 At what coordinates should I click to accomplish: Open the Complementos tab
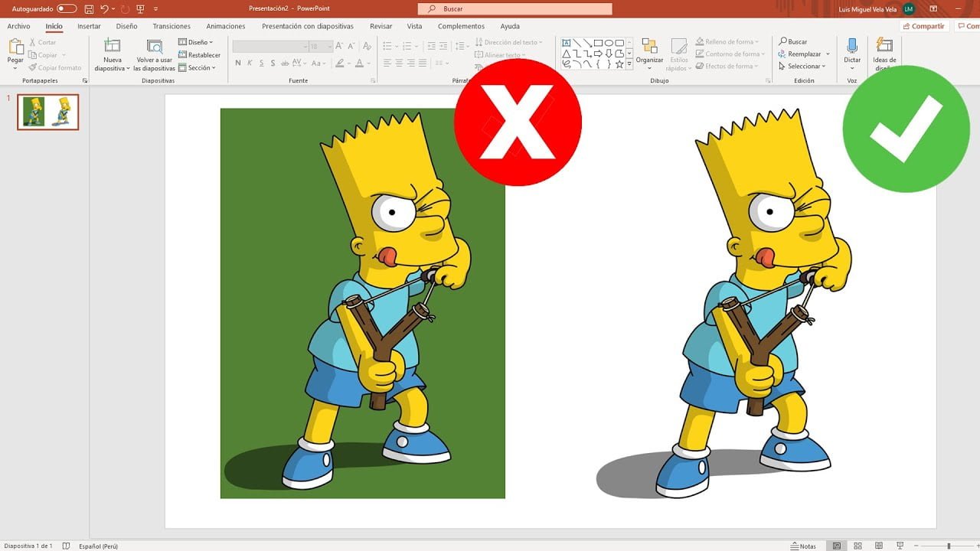(461, 26)
